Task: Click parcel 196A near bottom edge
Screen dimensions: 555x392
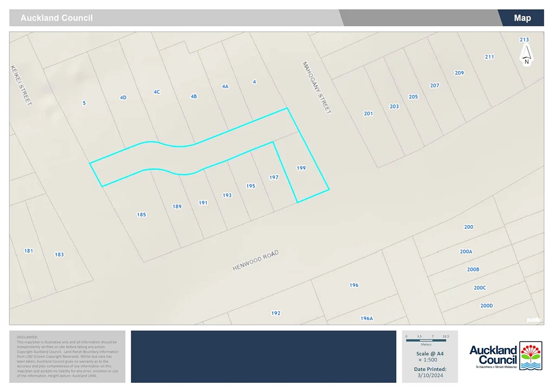Action: click(x=367, y=318)
